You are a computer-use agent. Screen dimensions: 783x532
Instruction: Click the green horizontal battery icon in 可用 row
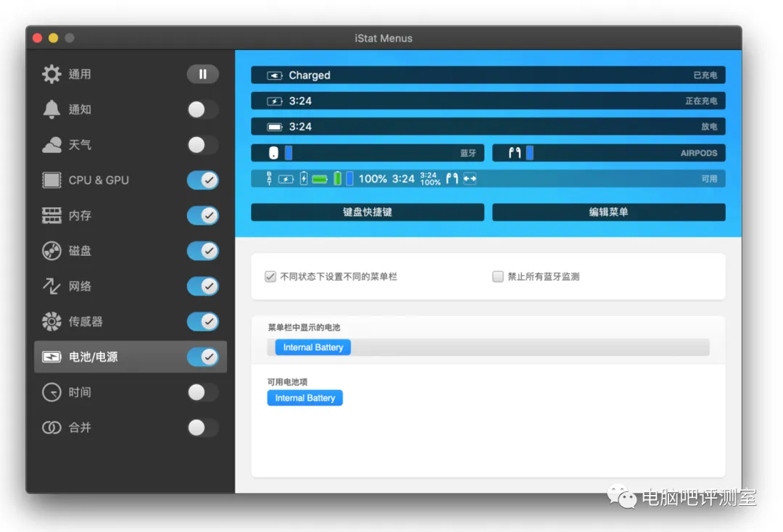point(320,179)
